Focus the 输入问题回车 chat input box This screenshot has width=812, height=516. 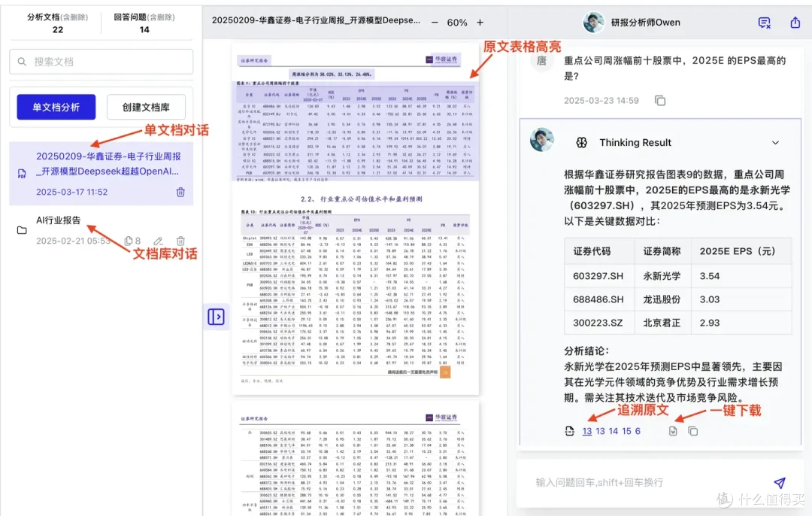(650, 482)
